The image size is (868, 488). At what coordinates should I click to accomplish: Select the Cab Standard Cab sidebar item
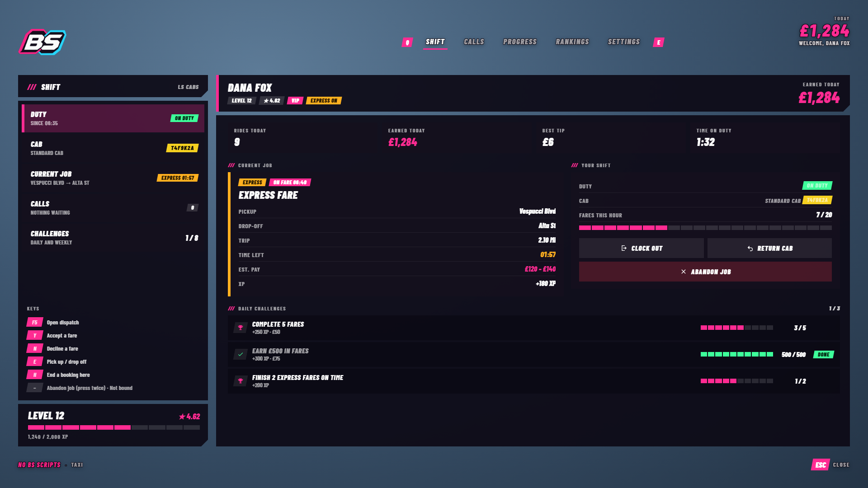[113, 148]
